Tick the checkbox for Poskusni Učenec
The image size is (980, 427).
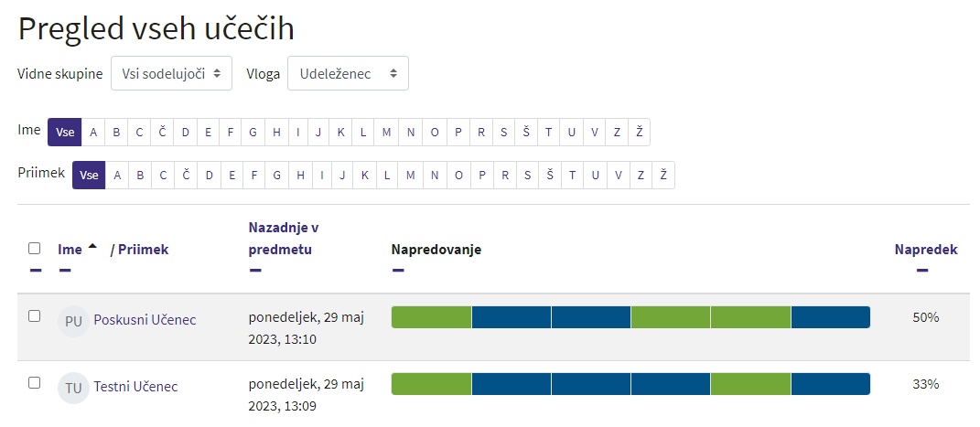[35, 315]
